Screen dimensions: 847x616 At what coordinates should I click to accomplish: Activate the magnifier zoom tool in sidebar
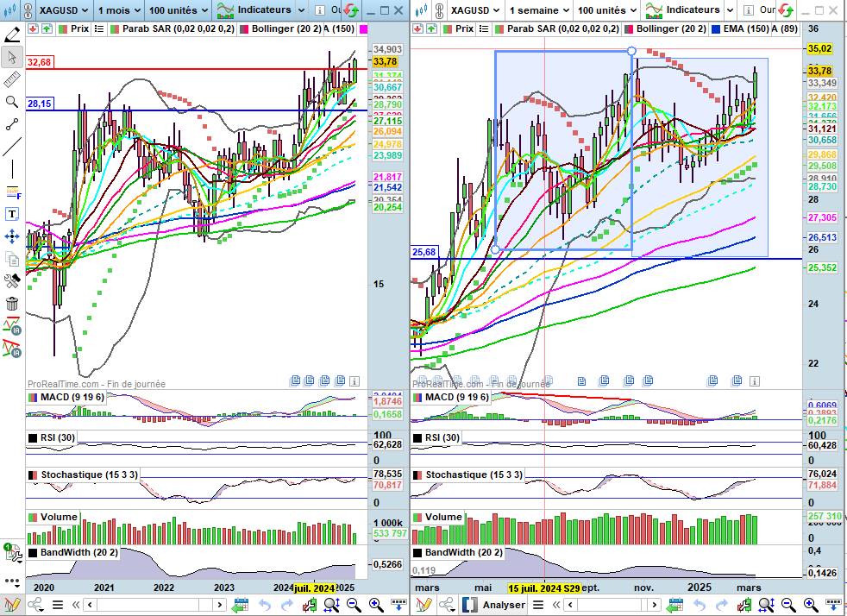[12, 102]
